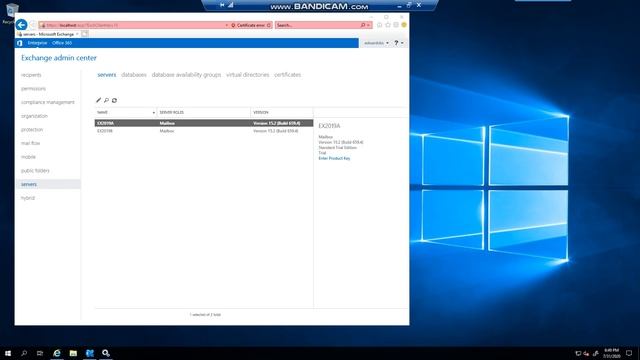Screen dimensions: 640x360
Task: Open the user account dropdown in header
Action: coord(376,43)
